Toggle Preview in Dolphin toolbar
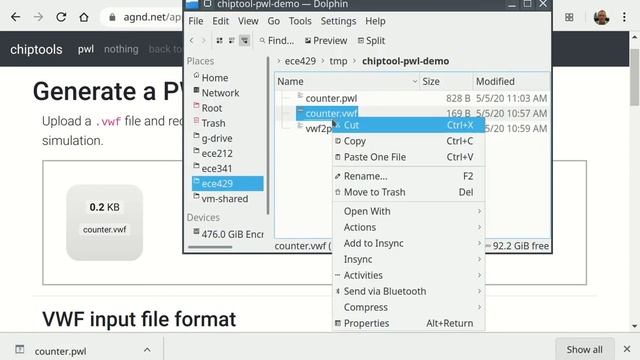 pos(326,40)
